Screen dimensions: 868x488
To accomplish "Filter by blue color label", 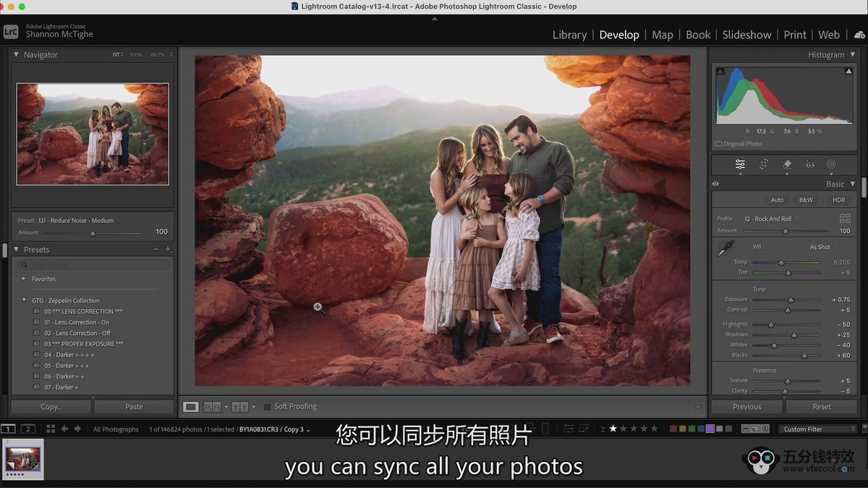I will (701, 429).
